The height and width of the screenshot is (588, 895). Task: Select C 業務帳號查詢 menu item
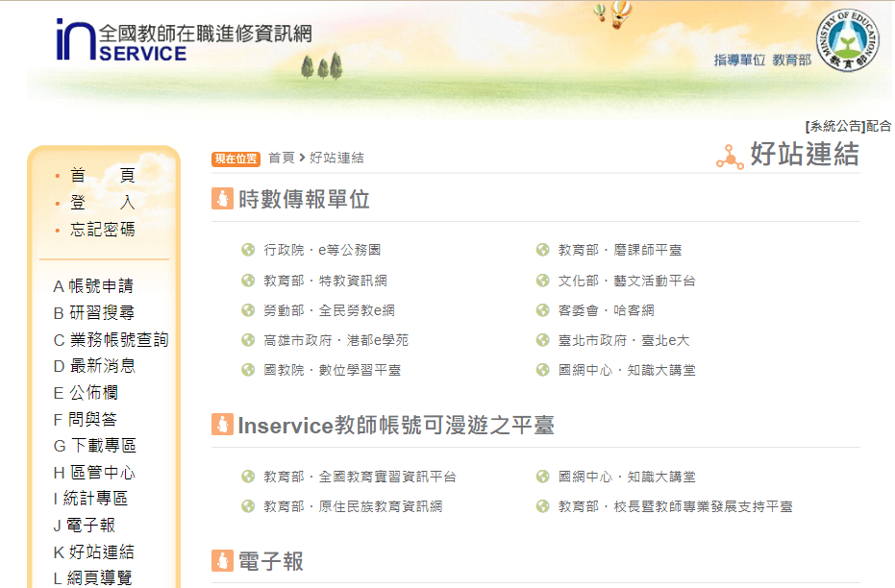pyautogui.click(x=111, y=339)
